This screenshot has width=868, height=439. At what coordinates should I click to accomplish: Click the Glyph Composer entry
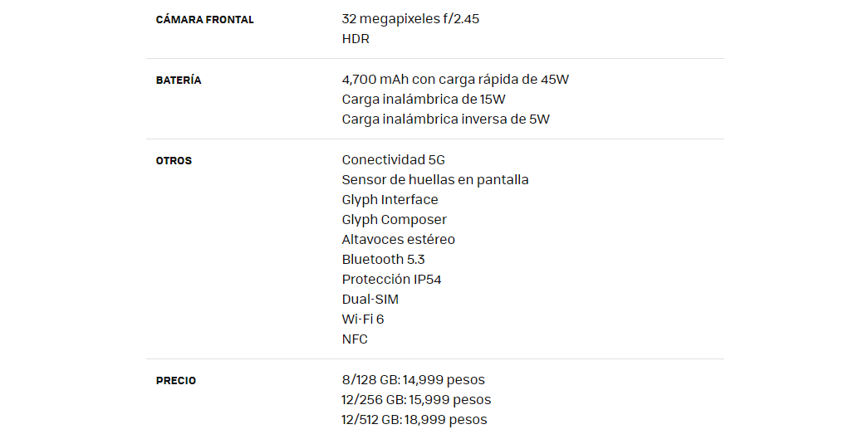pos(395,219)
